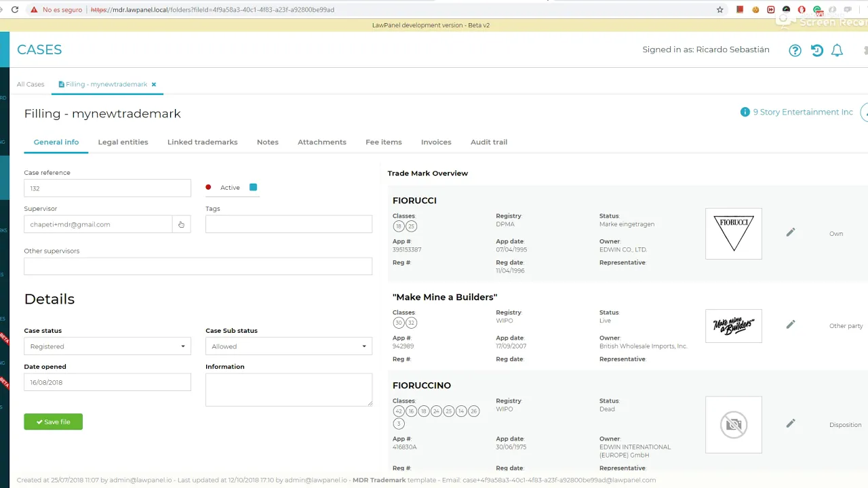Click the Case reference field
Screen dimensions: 868x488
[107, 188]
